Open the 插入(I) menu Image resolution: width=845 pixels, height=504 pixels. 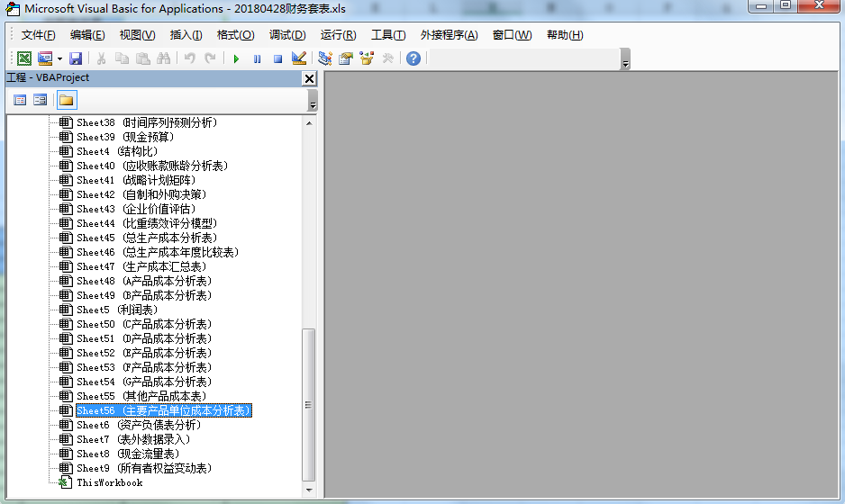pos(186,35)
